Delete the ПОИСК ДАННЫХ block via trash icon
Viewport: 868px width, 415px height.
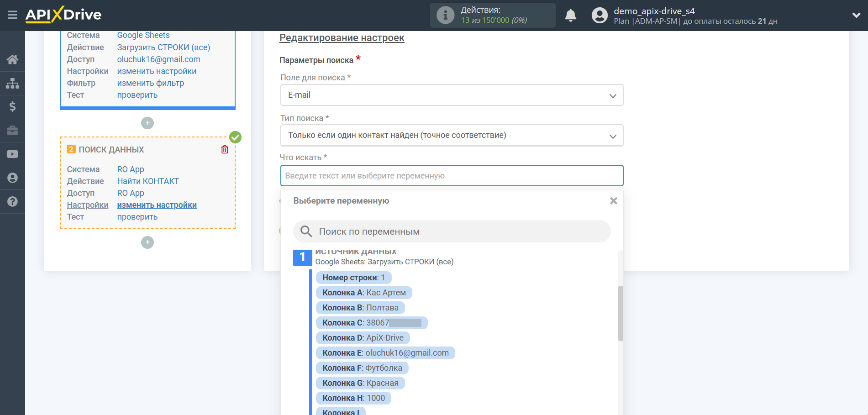[x=224, y=149]
